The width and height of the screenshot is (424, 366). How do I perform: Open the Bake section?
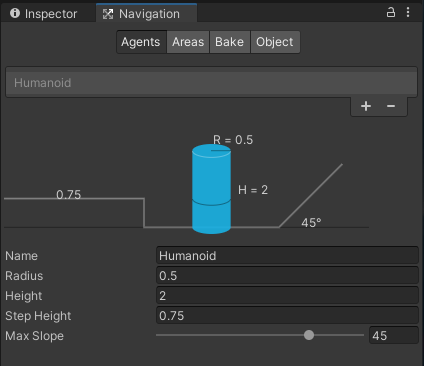230,42
